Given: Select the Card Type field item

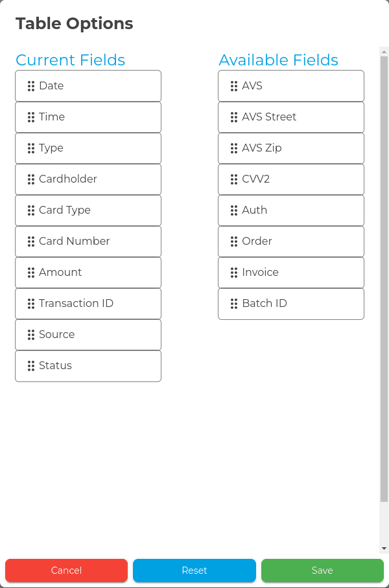Looking at the screenshot, I should click(88, 210).
